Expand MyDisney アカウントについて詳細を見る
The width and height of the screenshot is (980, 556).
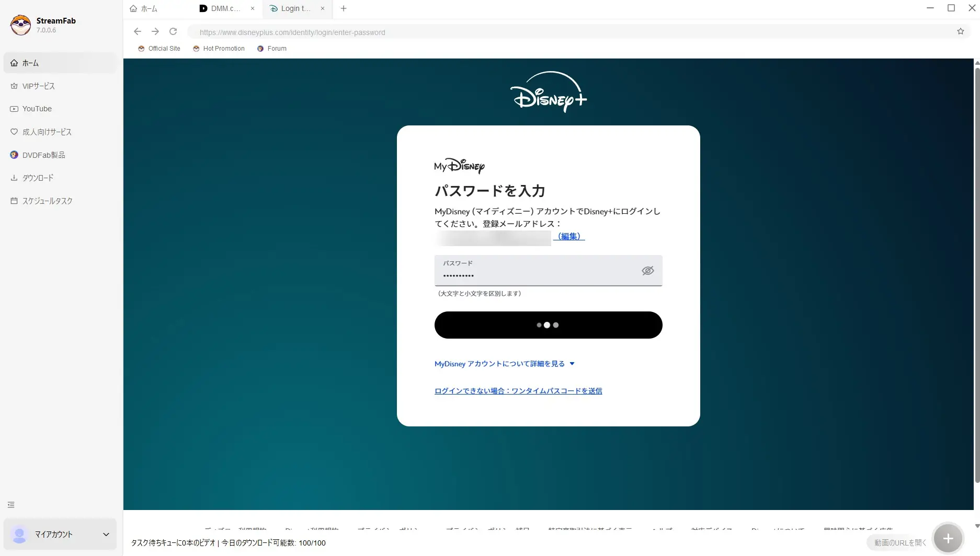click(x=505, y=364)
